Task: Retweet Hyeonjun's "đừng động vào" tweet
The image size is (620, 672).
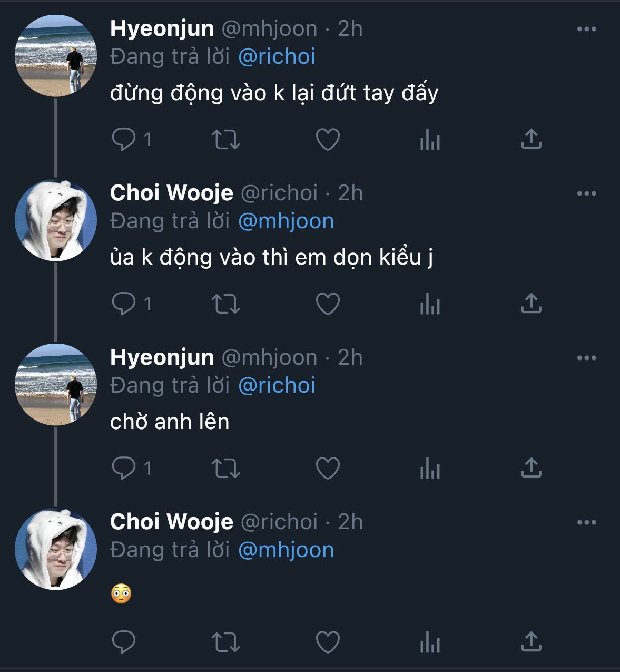Action: pyautogui.click(x=225, y=140)
